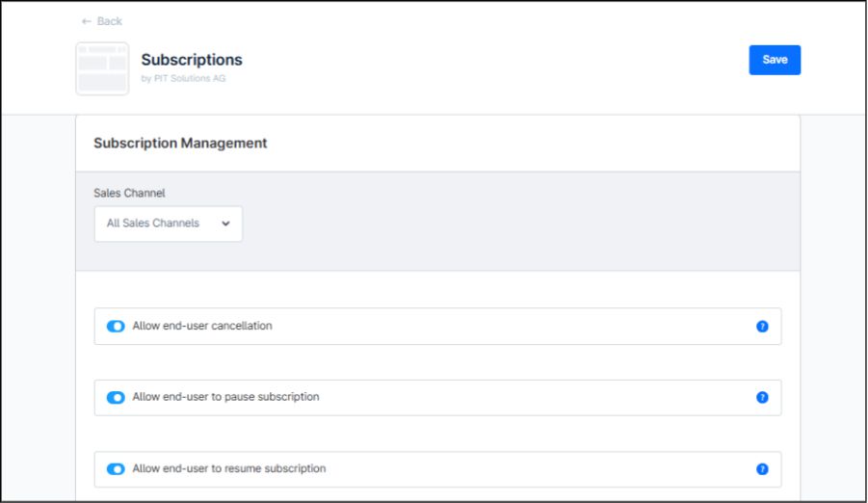Open the All Sales Channels dropdown
This screenshot has width=868, height=503.
pos(168,224)
